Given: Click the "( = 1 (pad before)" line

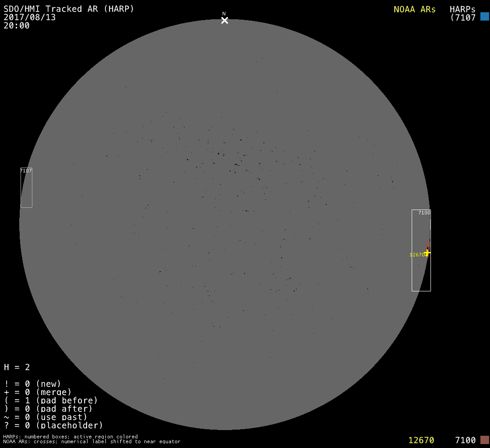Looking at the screenshot, I should [x=51, y=400].
